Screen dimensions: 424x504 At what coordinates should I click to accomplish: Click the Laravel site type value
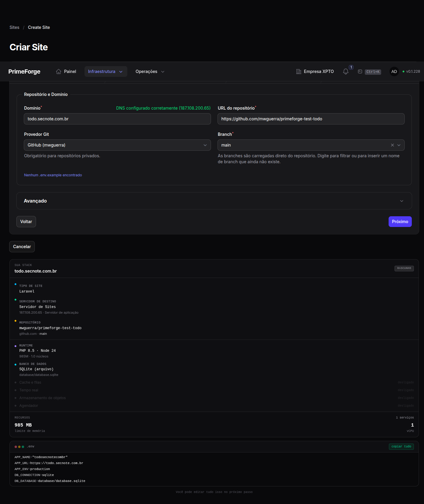point(27,291)
